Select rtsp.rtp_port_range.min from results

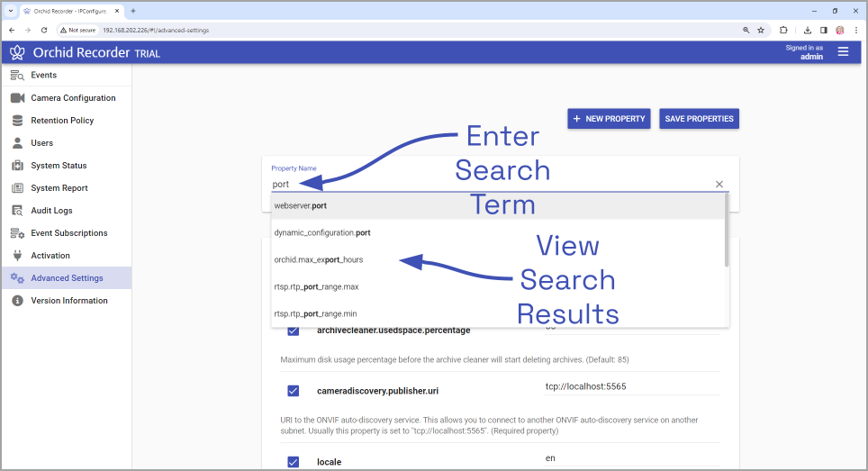point(498,313)
